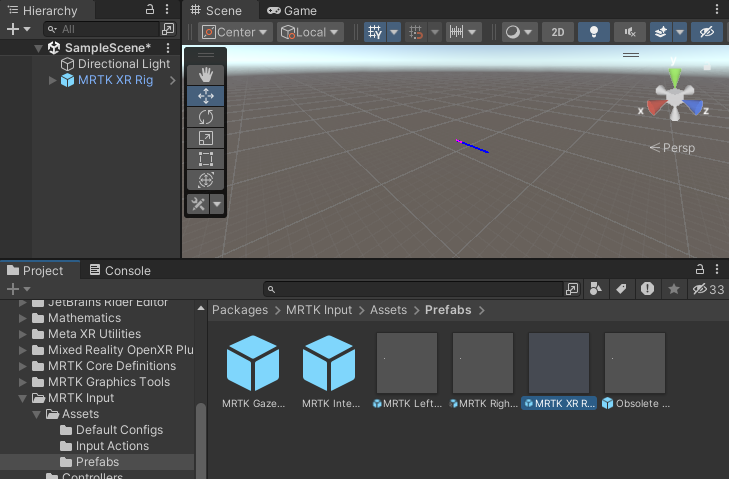The image size is (729, 479).
Task: Select the Obsolete prefab asset
Action: 635,372
